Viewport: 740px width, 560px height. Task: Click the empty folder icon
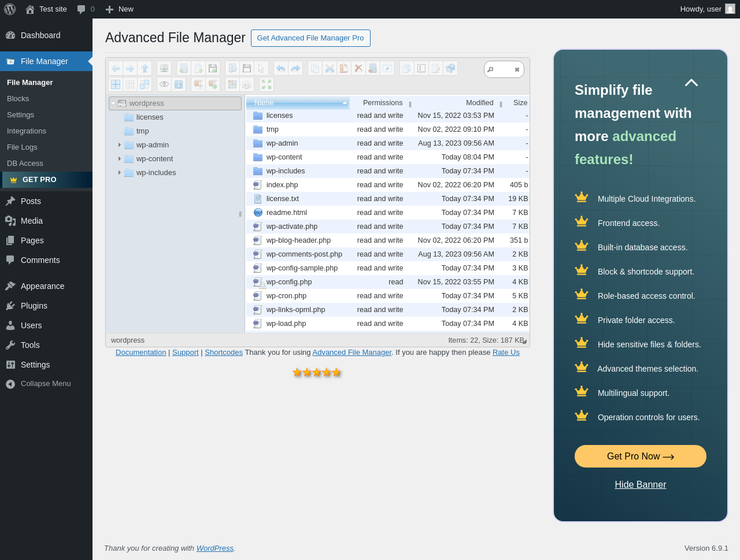tap(373, 68)
